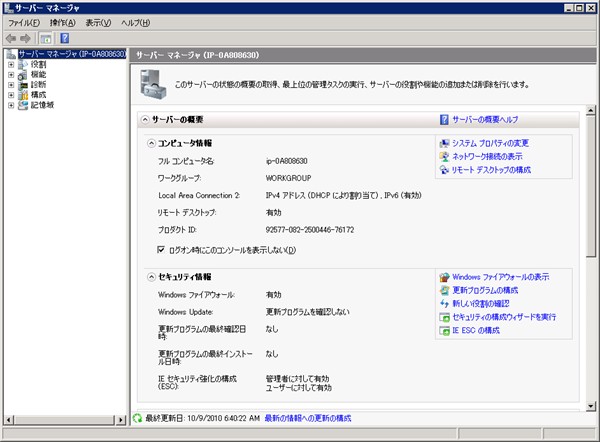Screen dimensions: 600x442
Task: Click the 役割 node icon in tree
Action: (x=23, y=64)
